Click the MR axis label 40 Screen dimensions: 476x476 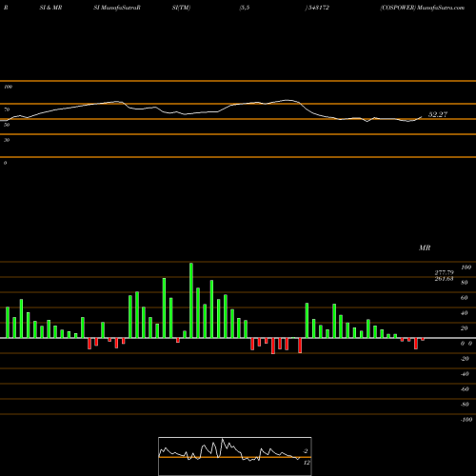[465, 313]
